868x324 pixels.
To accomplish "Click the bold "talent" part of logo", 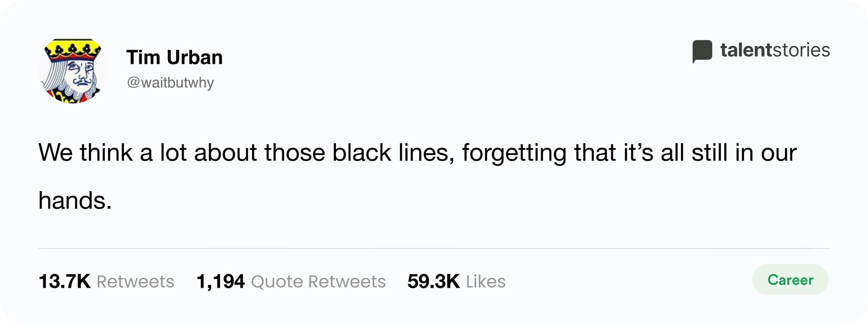I will click(746, 50).
